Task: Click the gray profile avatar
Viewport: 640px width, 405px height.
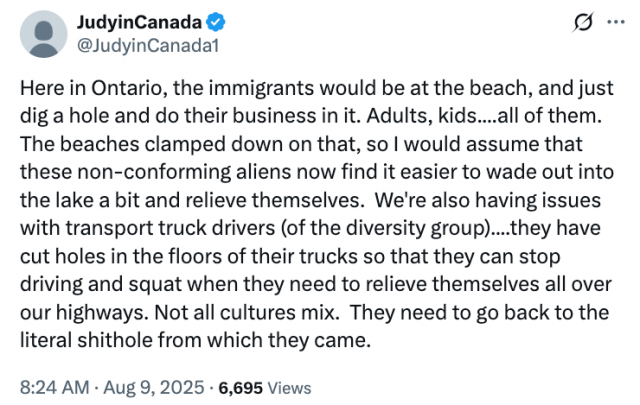Action: point(44,33)
